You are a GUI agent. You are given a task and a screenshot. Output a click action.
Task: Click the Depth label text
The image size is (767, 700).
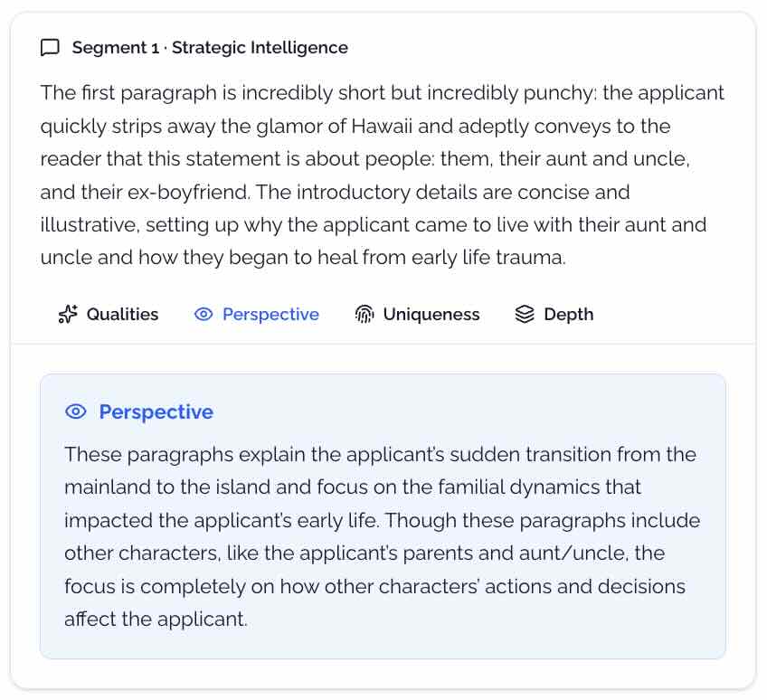tap(568, 314)
